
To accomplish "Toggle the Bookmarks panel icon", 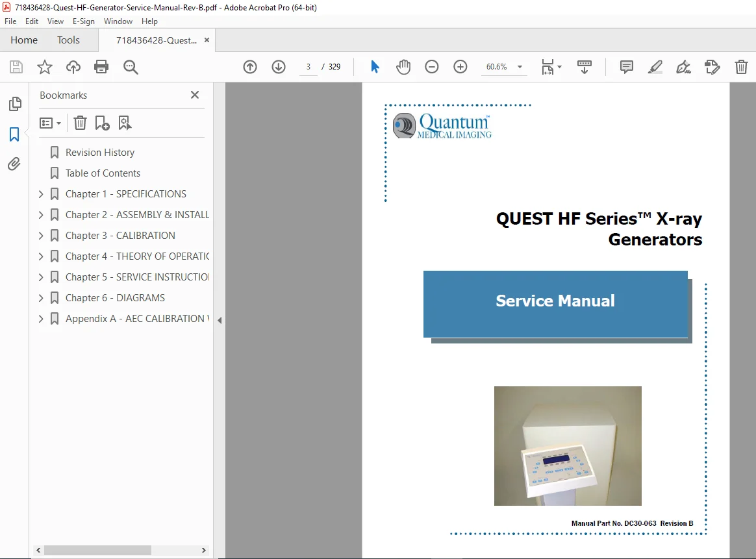I will 14,134.
